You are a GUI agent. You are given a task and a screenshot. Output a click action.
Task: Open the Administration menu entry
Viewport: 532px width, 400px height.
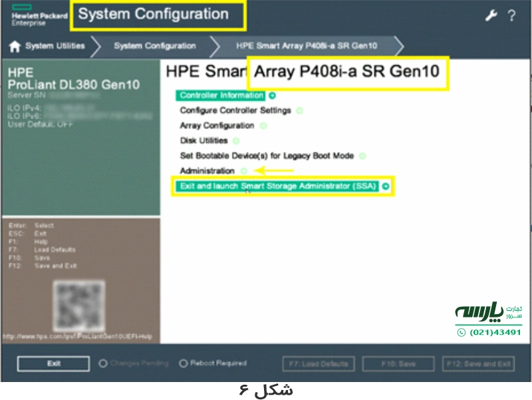tap(207, 171)
